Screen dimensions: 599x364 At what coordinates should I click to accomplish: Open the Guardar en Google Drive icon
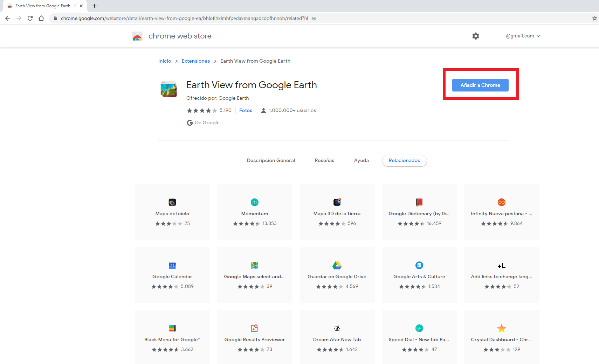(x=337, y=265)
